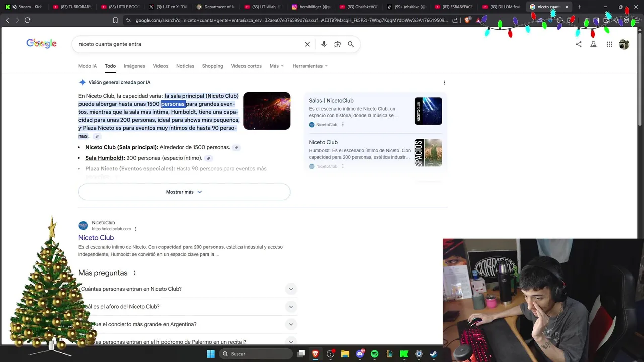Open OBS Studio from the taskbar
The width and height of the screenshot is (644, 362).
point(331,354)
